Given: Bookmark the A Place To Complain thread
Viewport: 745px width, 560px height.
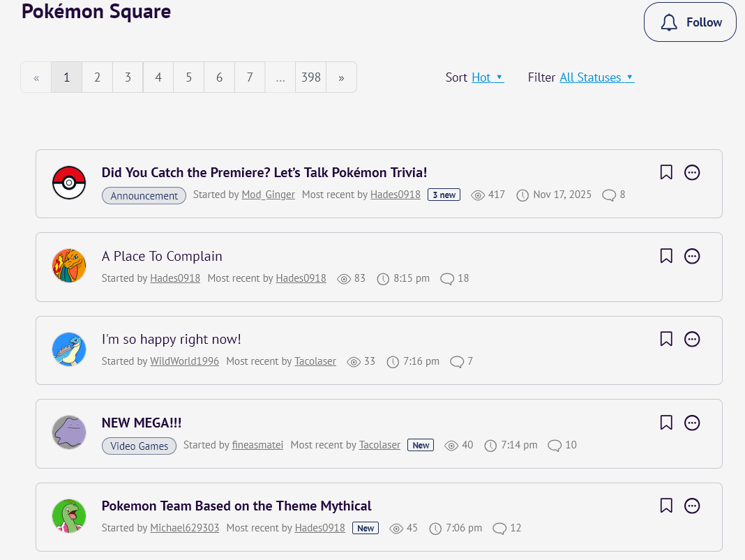Looking at the screenshot, I should pos(666,256).
